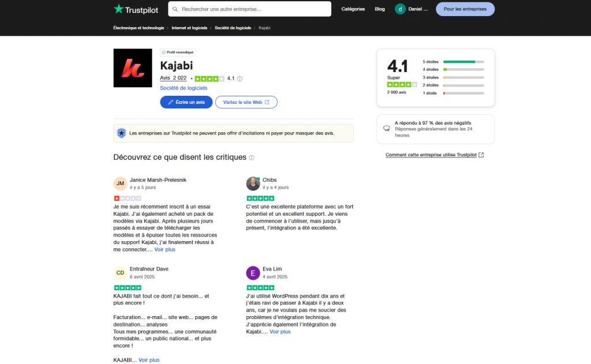Image resolution: width=591 pixels, height=364 pixels.
Task: Go to Internet et logiciels breadcrumb
Action: (x=189, y=28)
